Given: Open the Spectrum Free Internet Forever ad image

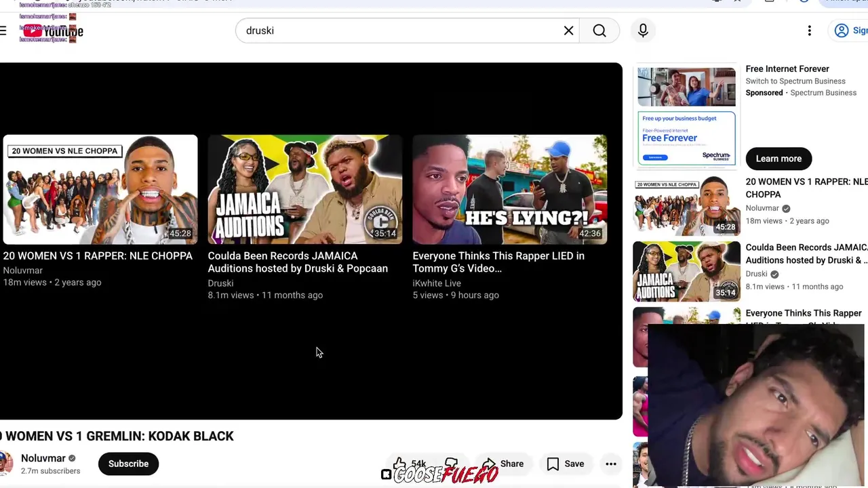Looking at the screenshot, I should [686, 116].
